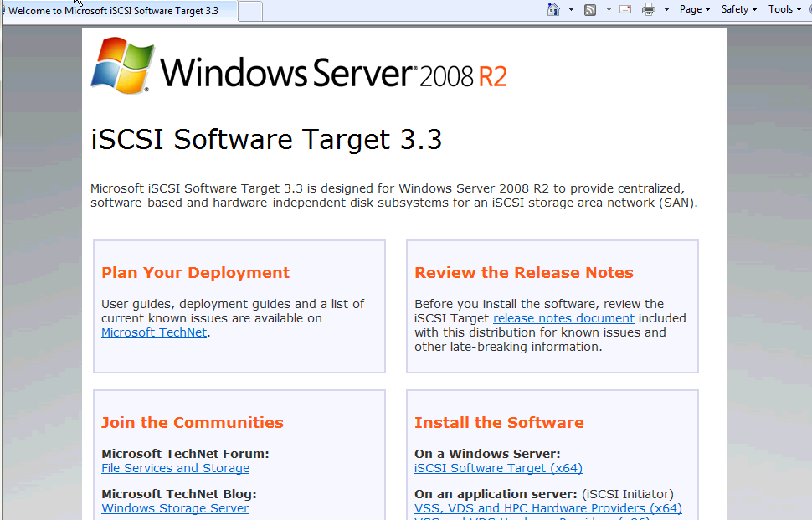Open VSS, VDS and HPC Hardware Providers (x64)
Viewport: 812px width, 520px height.
tap(548, 508)
